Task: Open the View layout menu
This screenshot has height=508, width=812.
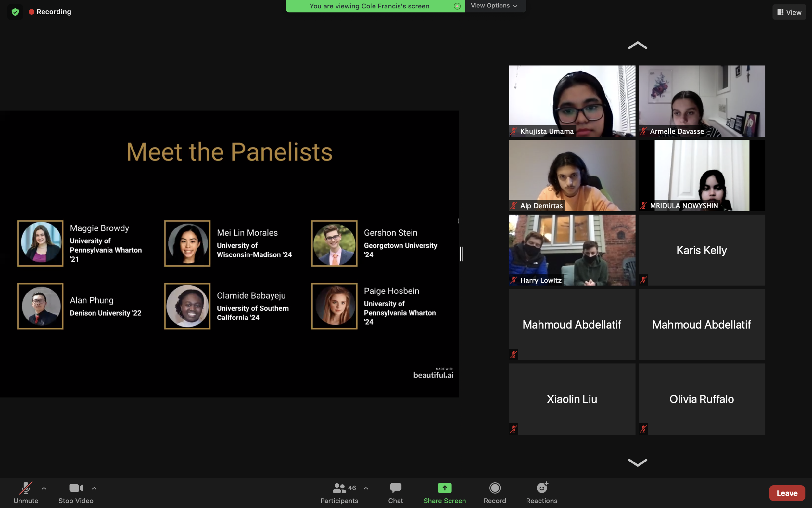Action: click(789, 12)
